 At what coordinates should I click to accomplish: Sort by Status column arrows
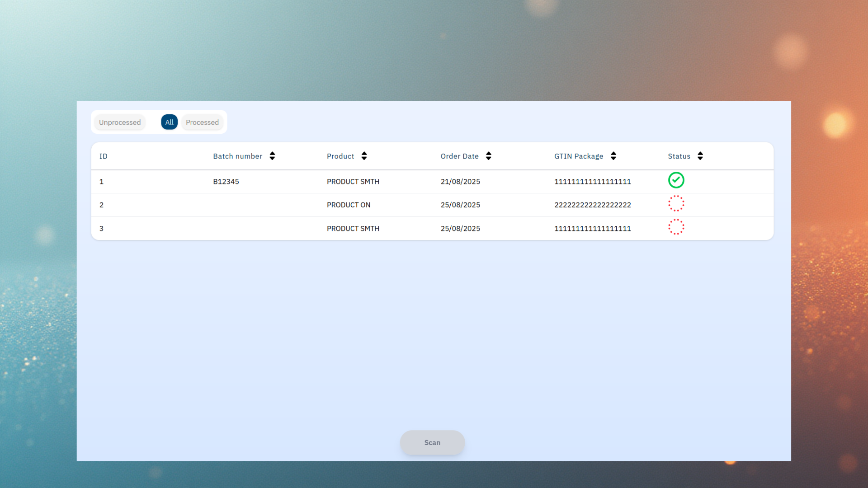click(x=700, y=156)
